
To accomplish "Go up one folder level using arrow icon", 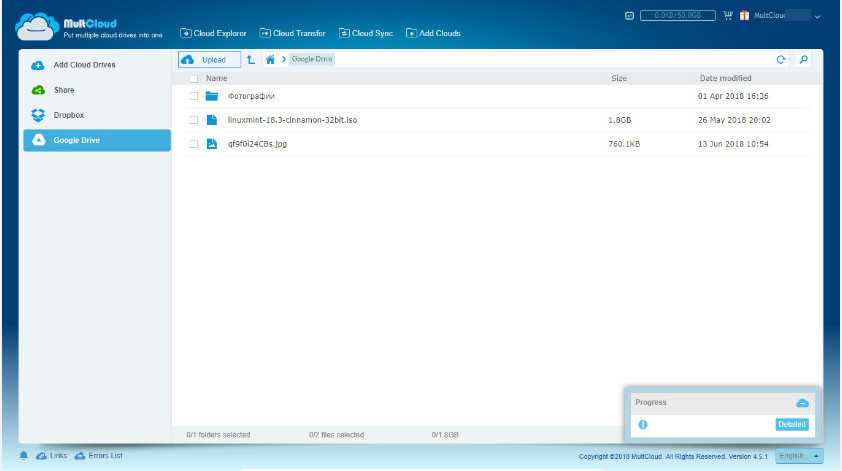I will 250,60.
